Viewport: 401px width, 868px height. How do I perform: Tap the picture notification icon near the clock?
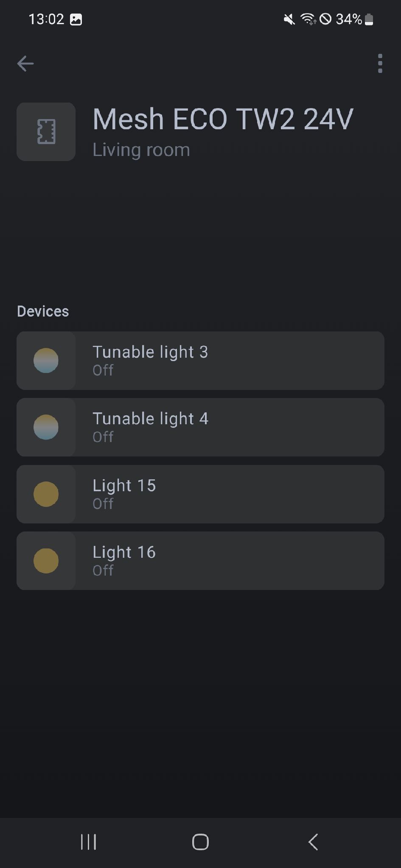click(x=76, y=19)
